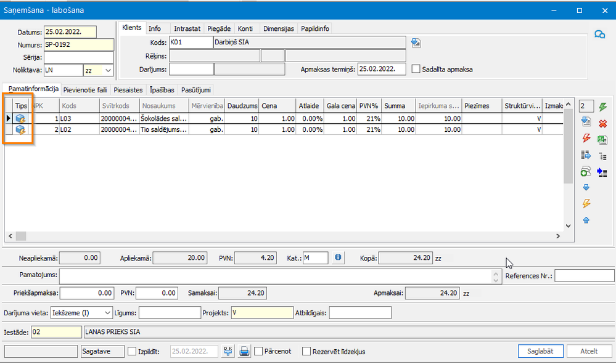Image resolution: width=616 pixels, height=364 pixels.
Task: Click grid scrollbar down arrow
Action: click(x=568, y=226)
